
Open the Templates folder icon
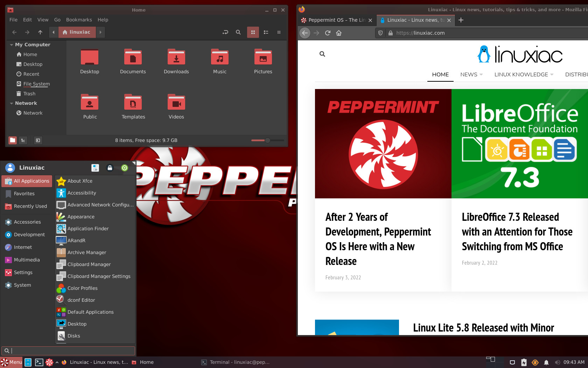(133, 102)
